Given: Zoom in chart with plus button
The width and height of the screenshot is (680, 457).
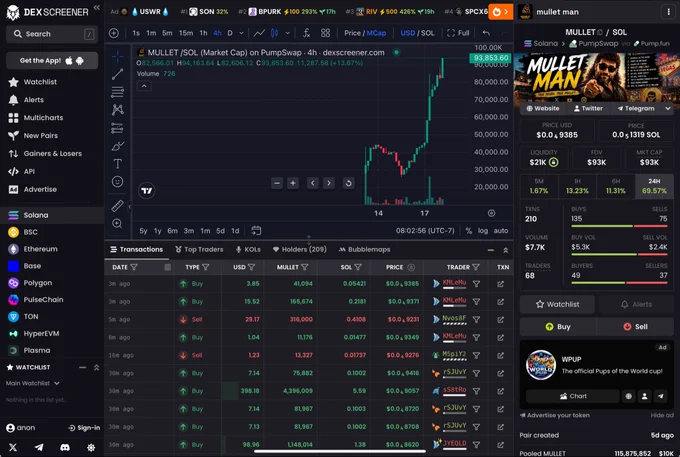Looking at the screenshot, I should click(293, 183).
